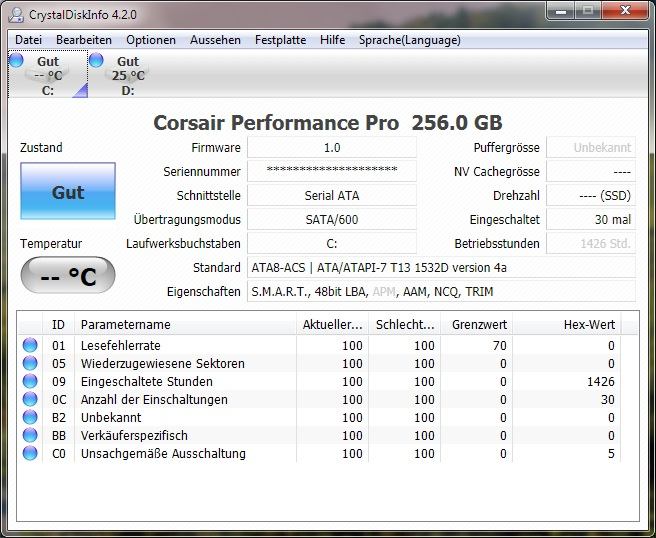Click the Hex-Wert column header

567,325
